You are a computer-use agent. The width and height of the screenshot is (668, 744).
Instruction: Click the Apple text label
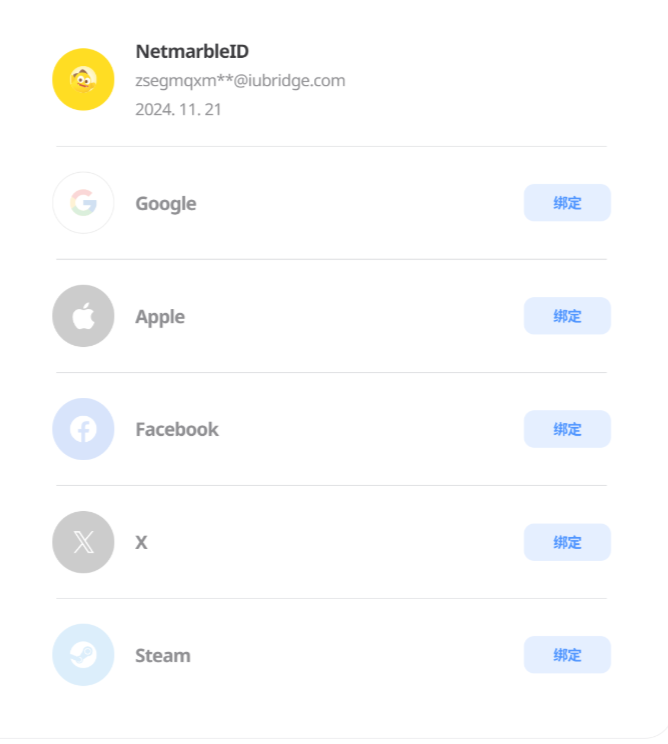click(160, 317)
